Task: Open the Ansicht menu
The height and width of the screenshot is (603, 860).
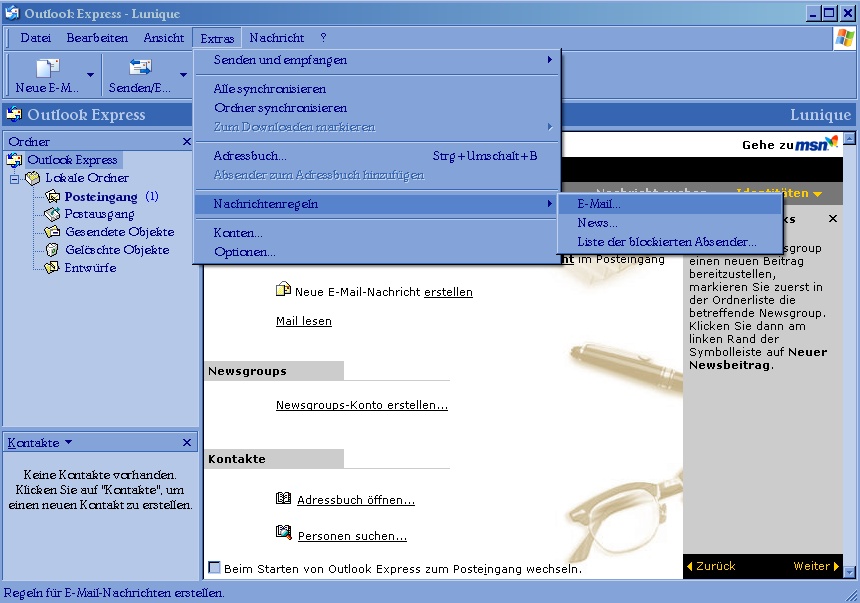Action: coord(163,38)
